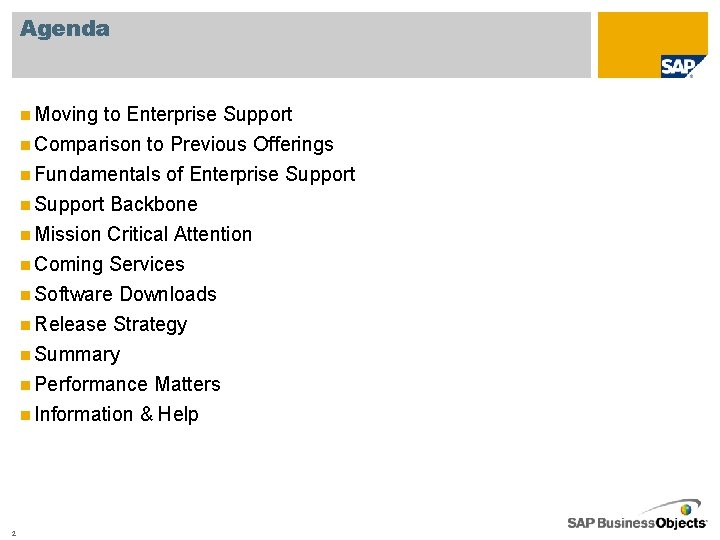Click the Performance Matters agenda item
This screenshot has height=540, width=720.
point(127,384)
